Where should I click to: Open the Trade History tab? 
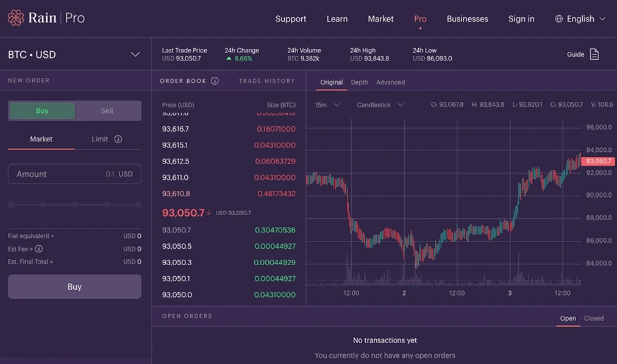click(267, 80)
